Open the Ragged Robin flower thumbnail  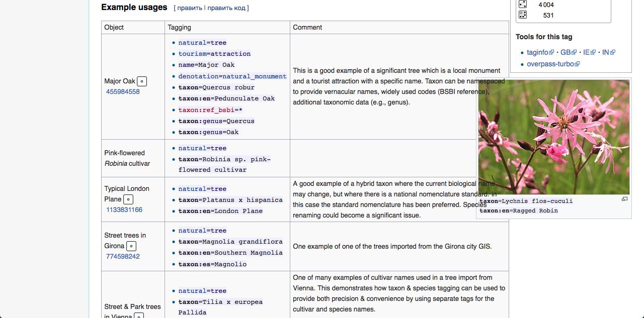coord(553,137)
